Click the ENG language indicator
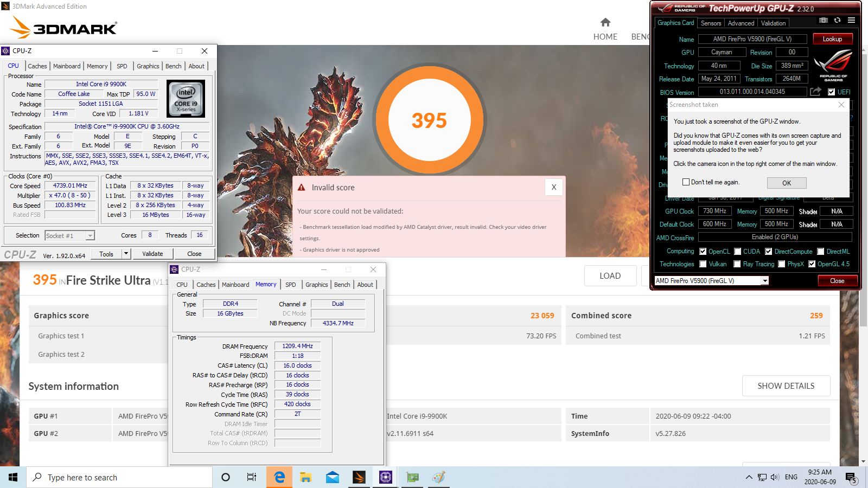 tap(791, 477)
